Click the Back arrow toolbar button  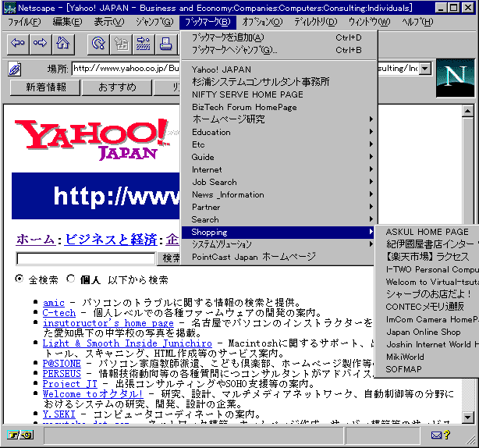(x=17, y=43)
